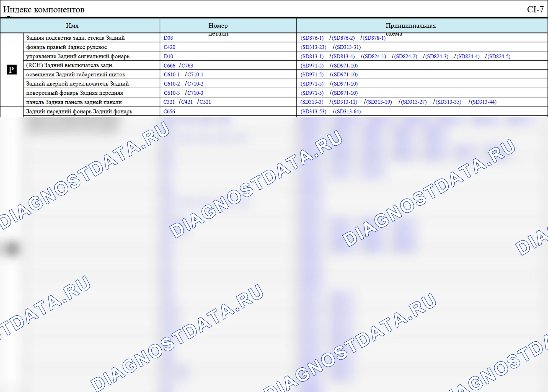Select part number link C656
The width and height of the screenshot is (548, 392).
pos(169,112)
